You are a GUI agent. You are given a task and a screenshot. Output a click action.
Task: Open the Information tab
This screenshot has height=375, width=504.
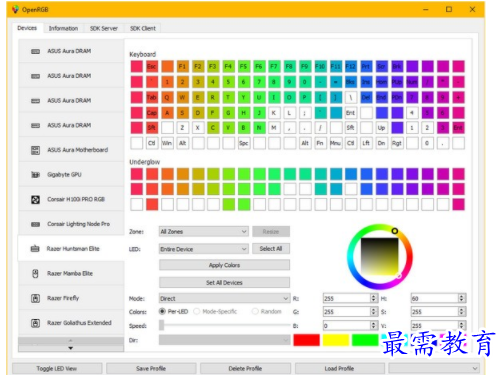[x=63, y=28]
